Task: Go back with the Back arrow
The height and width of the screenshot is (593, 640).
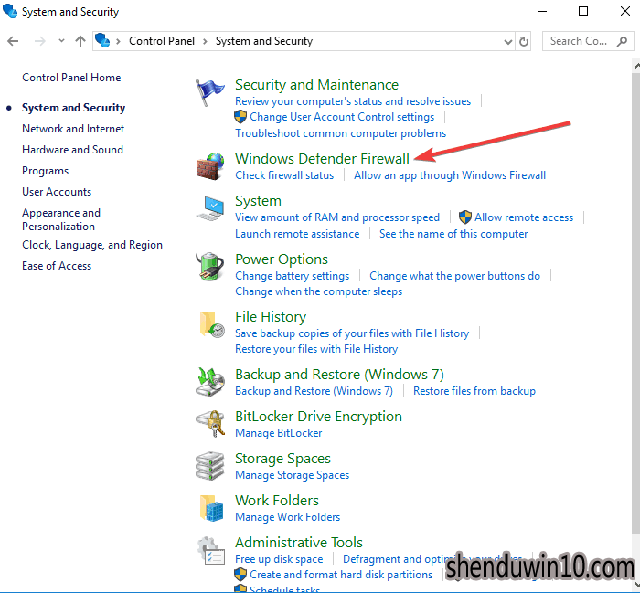Action: (13, 41)
